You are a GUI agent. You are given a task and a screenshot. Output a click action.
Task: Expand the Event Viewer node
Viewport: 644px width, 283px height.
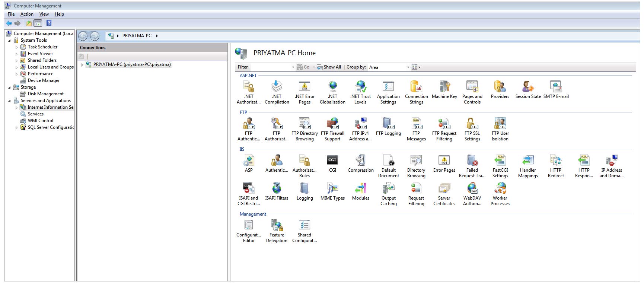pos(16,54)
